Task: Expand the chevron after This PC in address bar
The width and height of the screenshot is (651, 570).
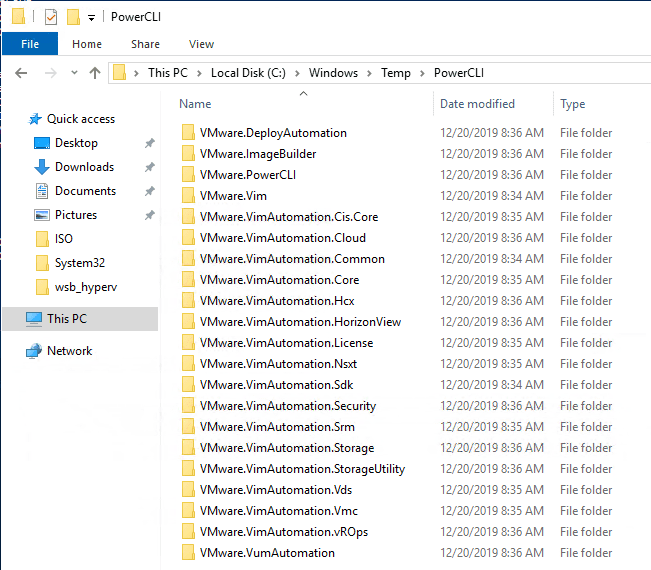Action: [x=199, y=73]
